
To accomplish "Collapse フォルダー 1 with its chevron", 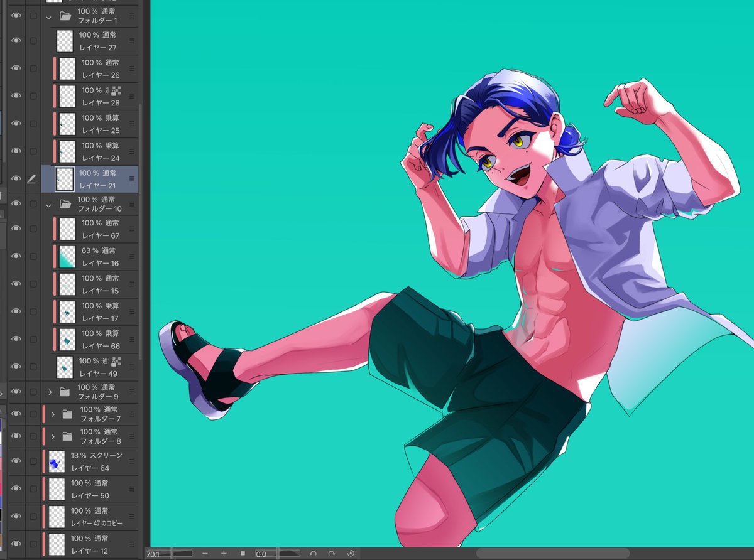I will pos(48,17).
